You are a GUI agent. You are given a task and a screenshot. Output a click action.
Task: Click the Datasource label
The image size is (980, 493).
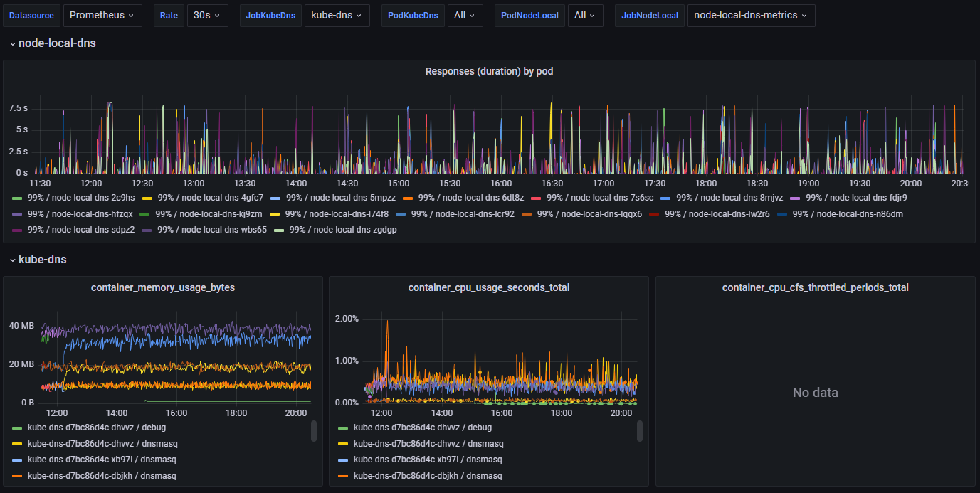[x=31, y=15]
